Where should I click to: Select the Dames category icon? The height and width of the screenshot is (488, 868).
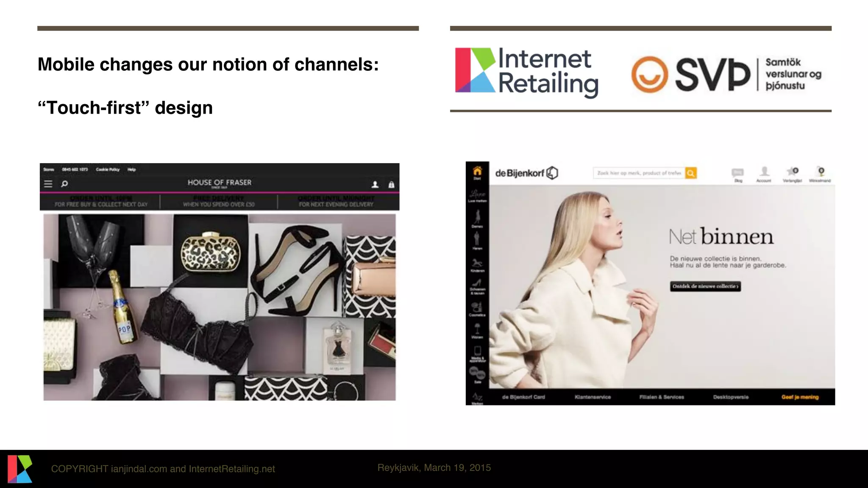pos(477,219)
